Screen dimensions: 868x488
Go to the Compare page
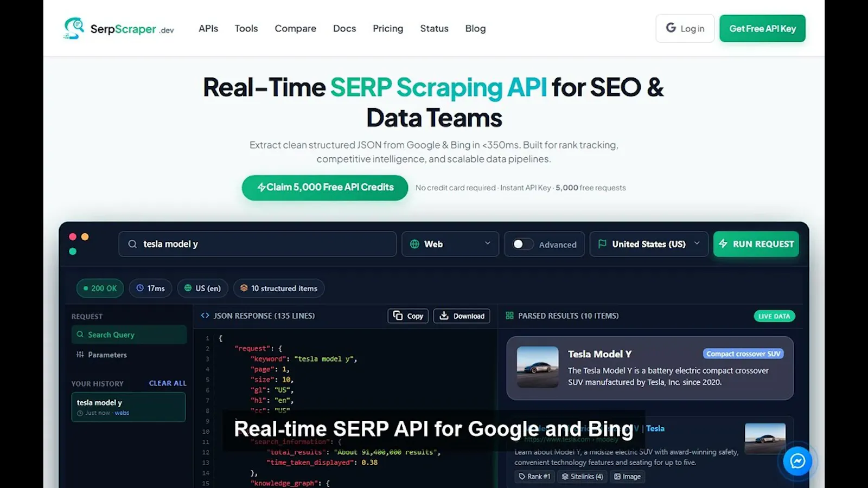(295, 28)
